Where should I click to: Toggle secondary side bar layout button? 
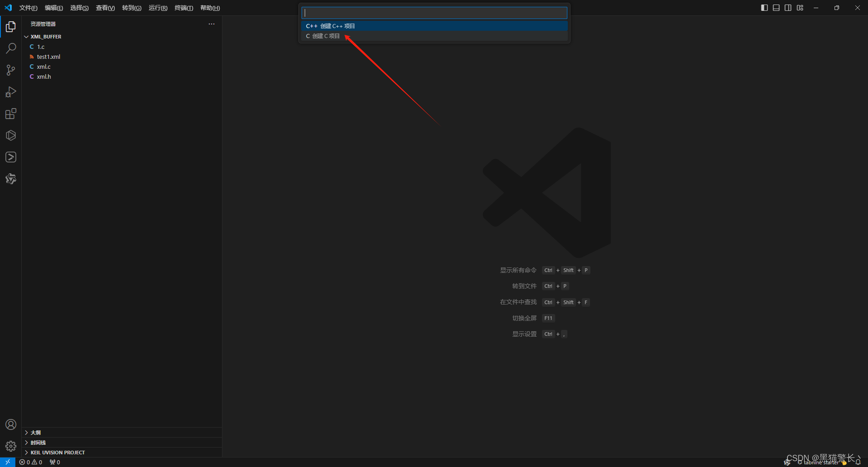(788, 8)
